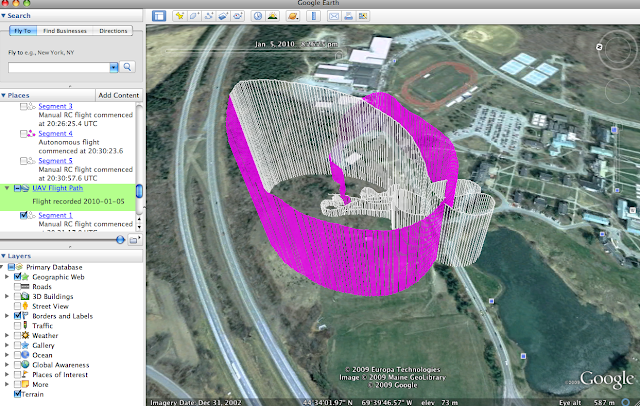Open the Segment 4 link
Image resolution: width=640 pixels, height=406 pixels.
coord(56,133)
